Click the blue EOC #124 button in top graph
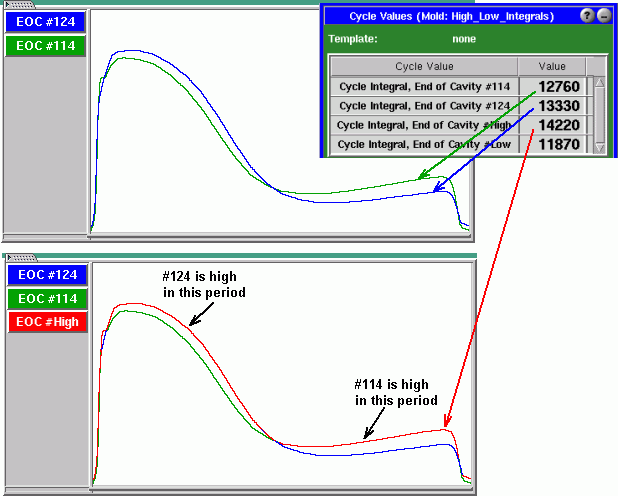Image resolution: width=618 pixels, height=496 pixels. pos(45,22)
